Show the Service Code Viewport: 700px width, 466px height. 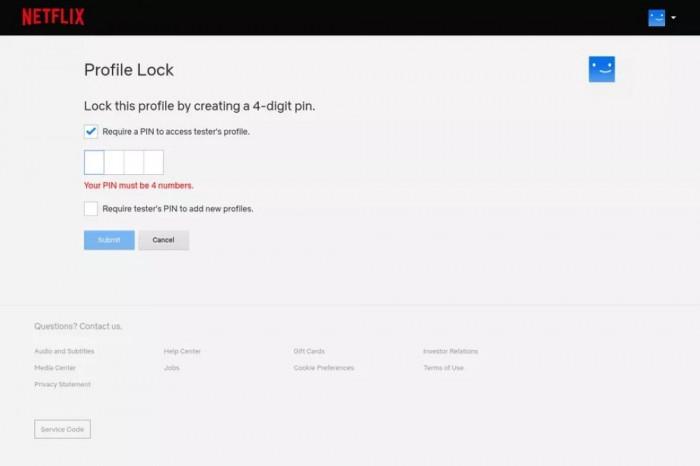[62, 429]
